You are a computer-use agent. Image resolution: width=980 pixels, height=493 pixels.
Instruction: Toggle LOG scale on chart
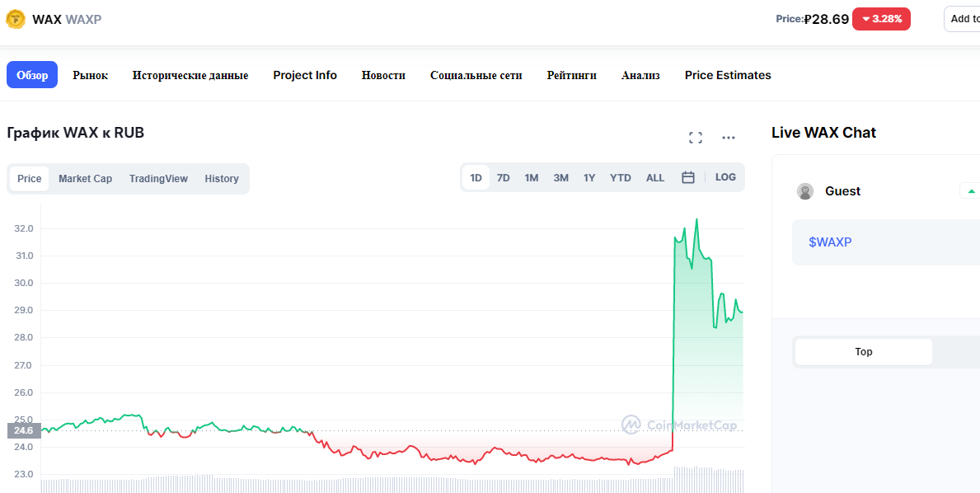(725, 177)
